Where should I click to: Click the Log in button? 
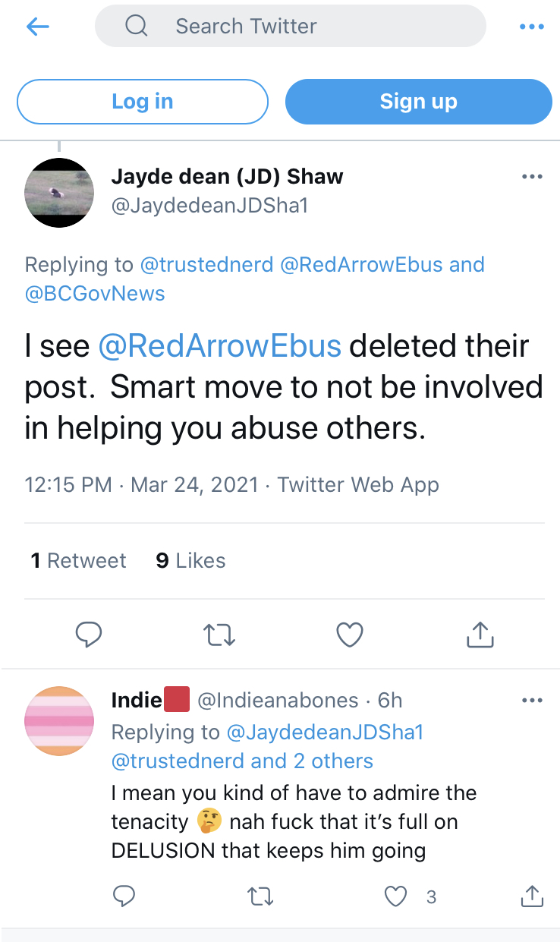[143, 102]
